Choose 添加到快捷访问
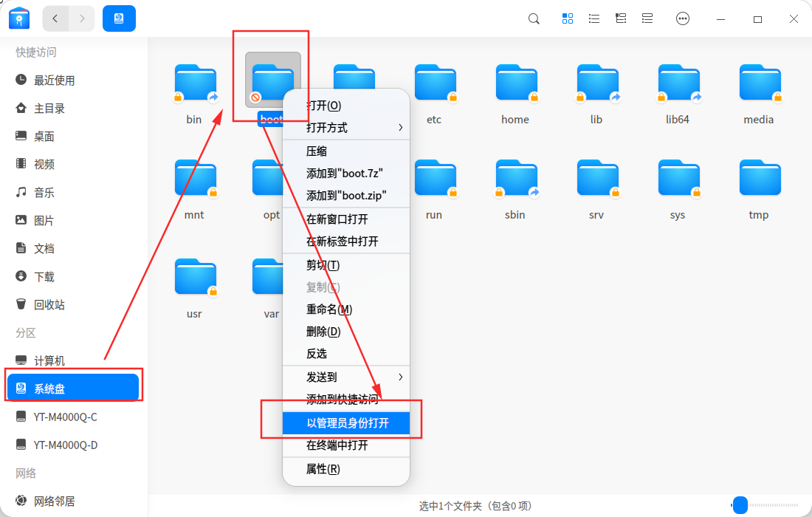812x517 pixels. pyautogui.click(x=346, y=400)
